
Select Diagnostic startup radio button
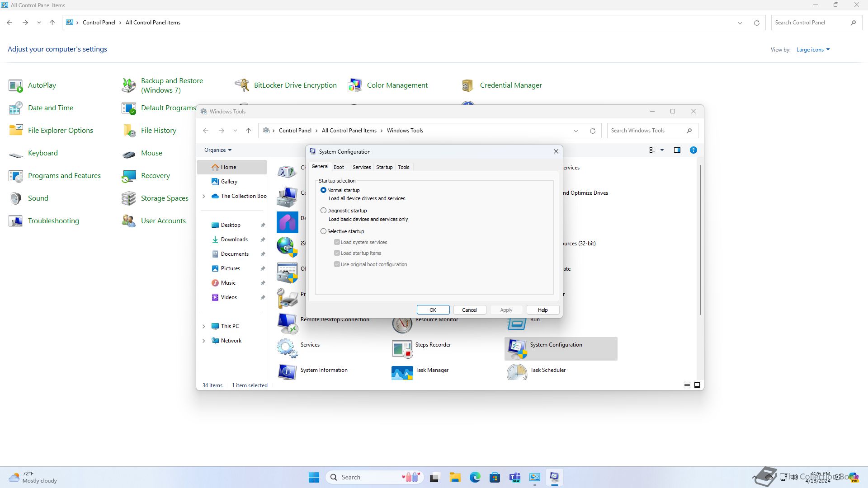pyautogui.click(x=323, y=211)
